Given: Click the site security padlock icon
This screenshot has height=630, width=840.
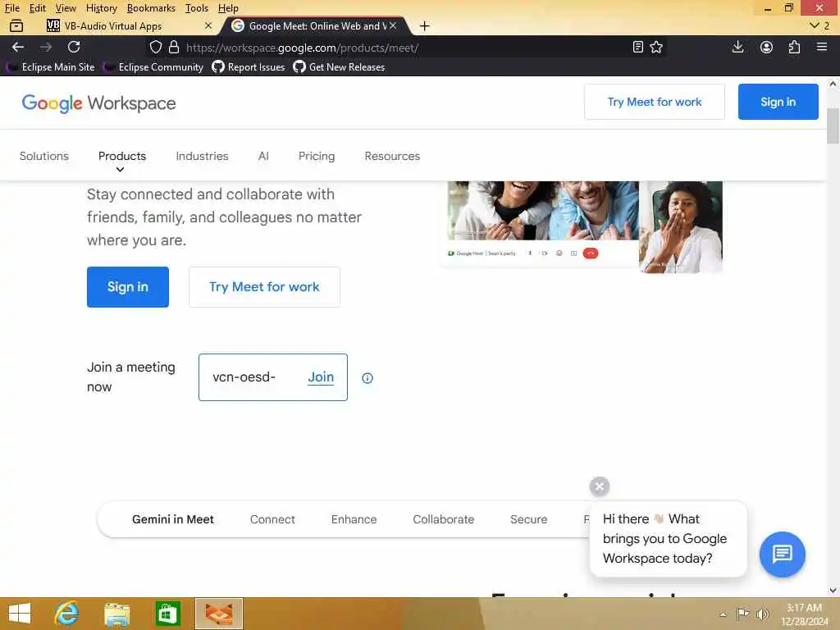Looking at the screenshot, I should click(x=174, y=47).
